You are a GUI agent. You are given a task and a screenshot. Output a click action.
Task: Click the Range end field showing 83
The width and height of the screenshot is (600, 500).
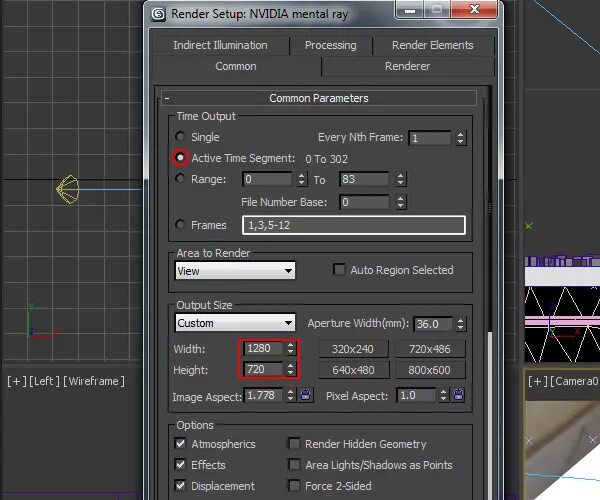pyautogui.click(x=364, y=179)
